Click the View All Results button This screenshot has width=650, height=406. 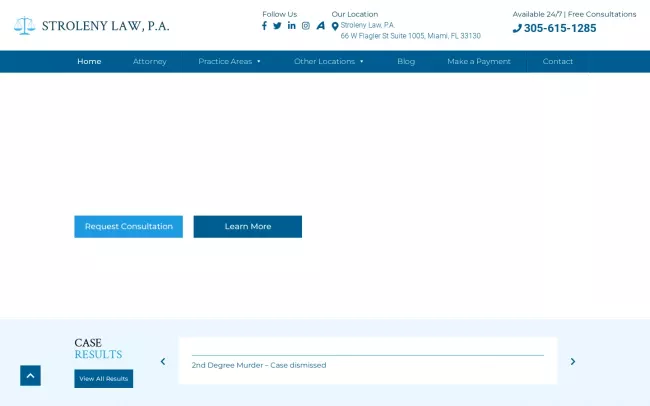tap(103, 379)
